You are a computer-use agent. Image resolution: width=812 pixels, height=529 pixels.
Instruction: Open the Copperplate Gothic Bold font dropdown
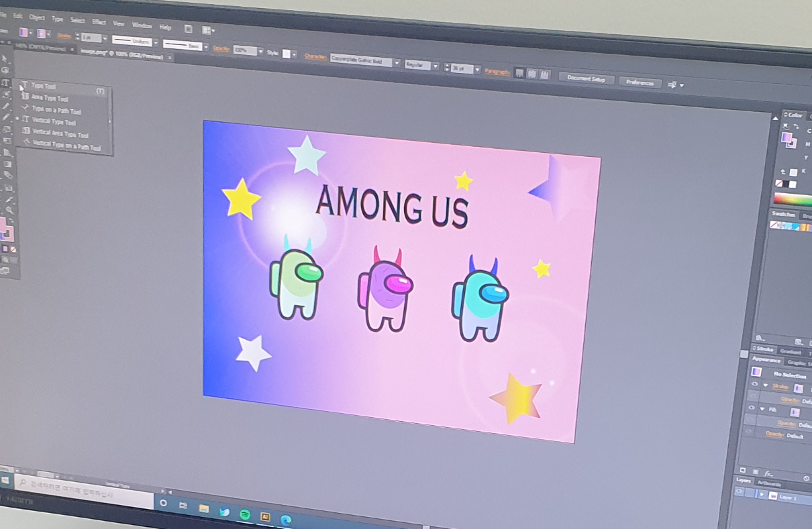point(397,63)
